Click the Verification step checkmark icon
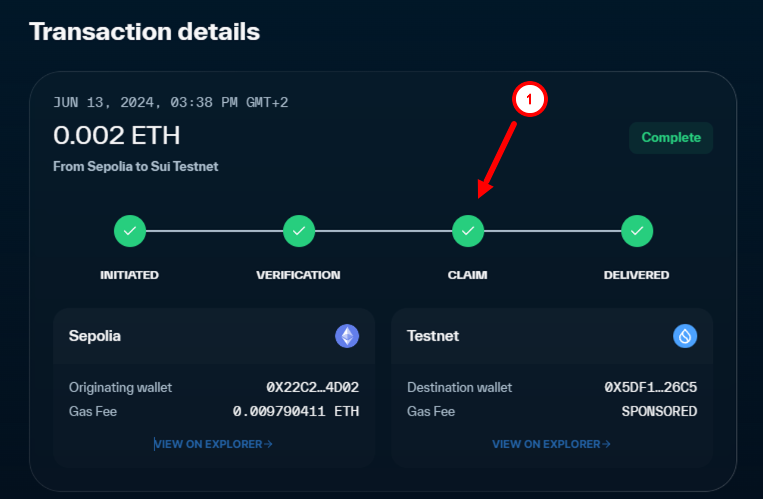763x499 pixels. pyautogui.click(x=298, y=232)
